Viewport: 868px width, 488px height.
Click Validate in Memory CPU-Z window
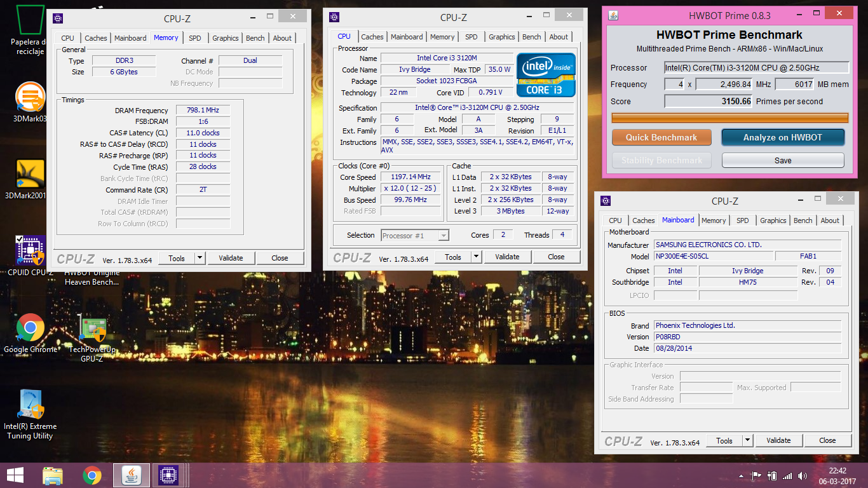pos(231,258)
